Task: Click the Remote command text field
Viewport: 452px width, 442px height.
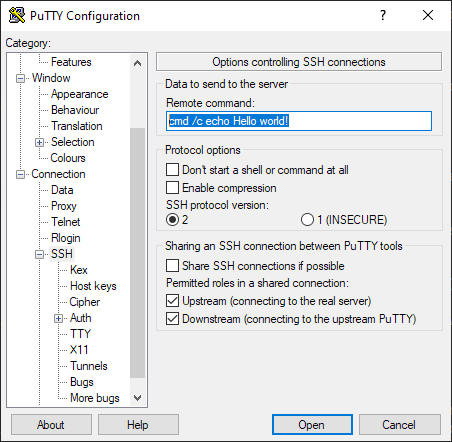Action: (299, 121)
